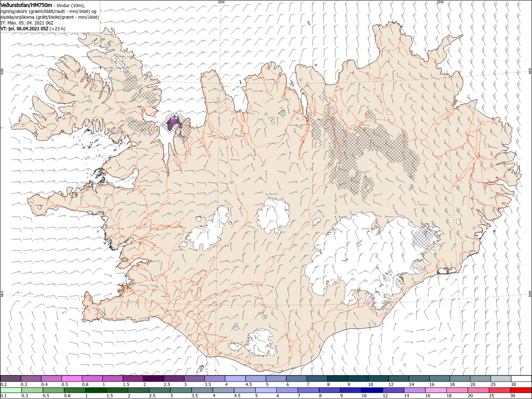Select upper legend swatch between 25 and 30
The image size is (532, 399).
click(x=501, y=379)
